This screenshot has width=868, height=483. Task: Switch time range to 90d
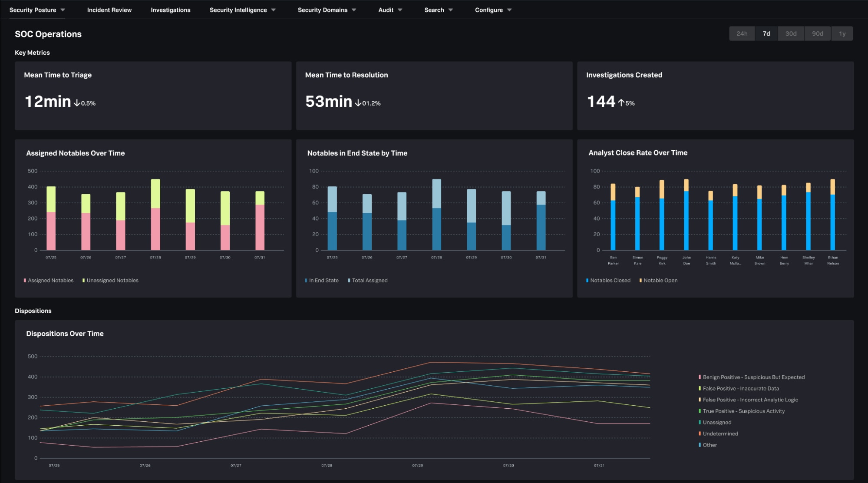817,33
